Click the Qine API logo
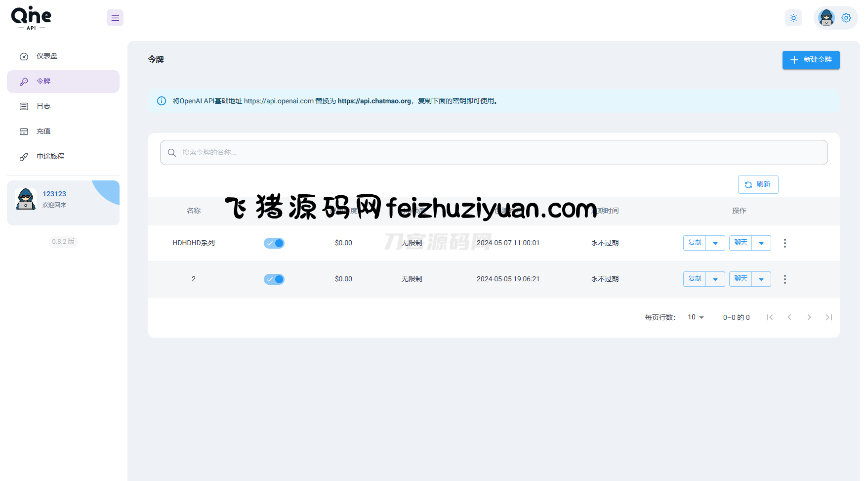Screen dimensions: 868x481 tap(31, 18)
